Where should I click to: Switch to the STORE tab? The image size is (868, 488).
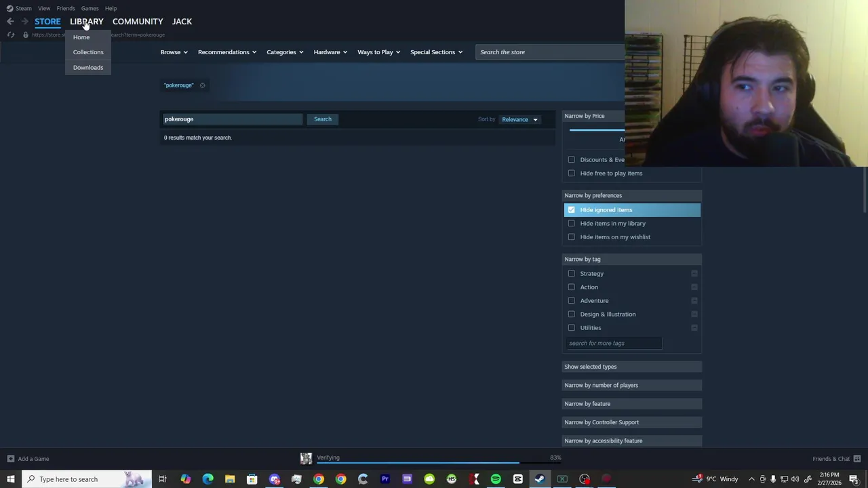[x=47, y=22]
